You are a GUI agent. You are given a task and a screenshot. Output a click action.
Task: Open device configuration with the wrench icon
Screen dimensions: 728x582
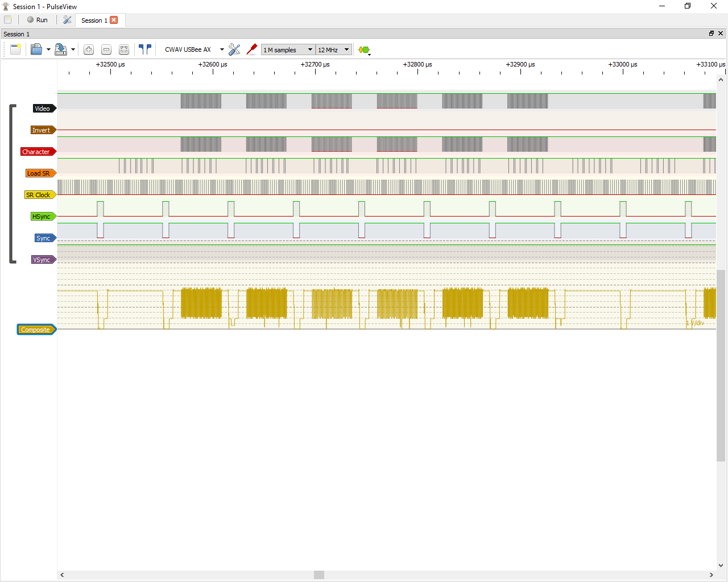coord(234,49)
